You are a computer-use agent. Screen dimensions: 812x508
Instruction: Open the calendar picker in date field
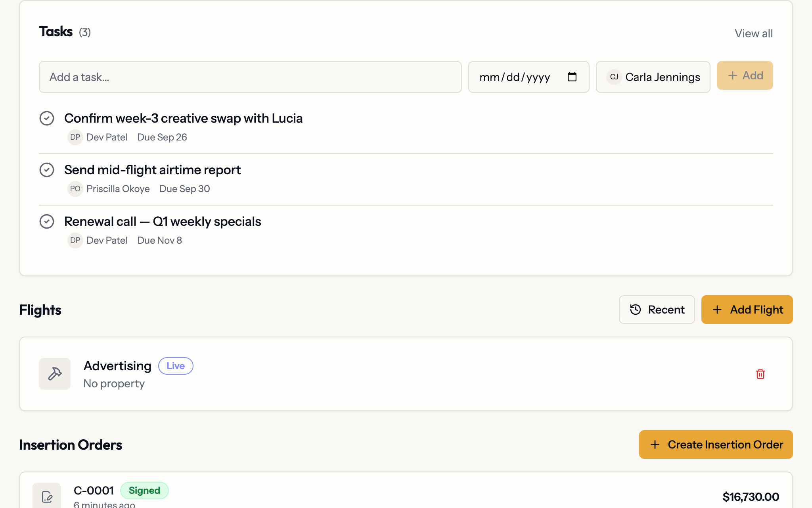(x=572, y=77)
